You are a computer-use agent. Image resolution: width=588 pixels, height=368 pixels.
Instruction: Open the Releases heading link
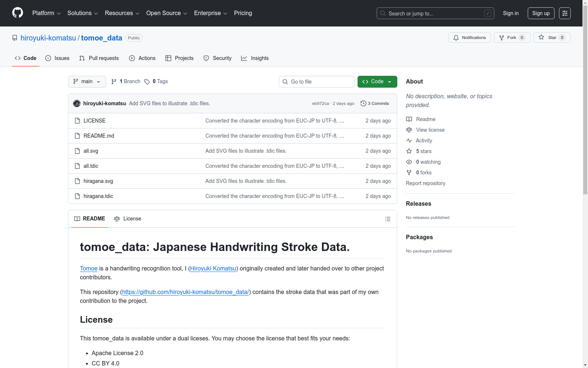point(419,204)
